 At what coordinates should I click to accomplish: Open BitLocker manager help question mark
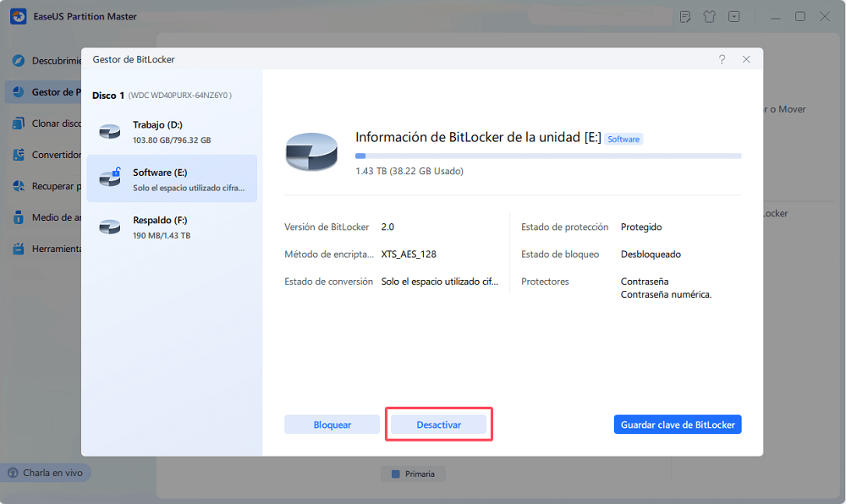tap(722, 59)
